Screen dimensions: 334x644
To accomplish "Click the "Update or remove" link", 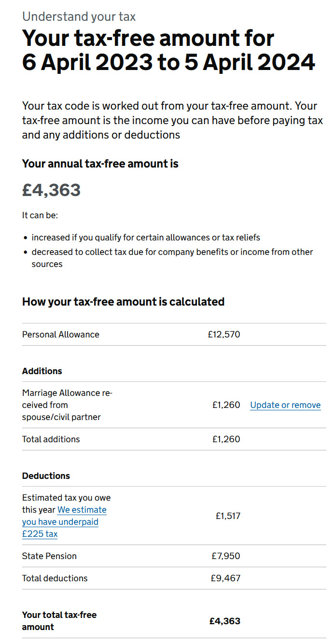I will coord(285,405).
